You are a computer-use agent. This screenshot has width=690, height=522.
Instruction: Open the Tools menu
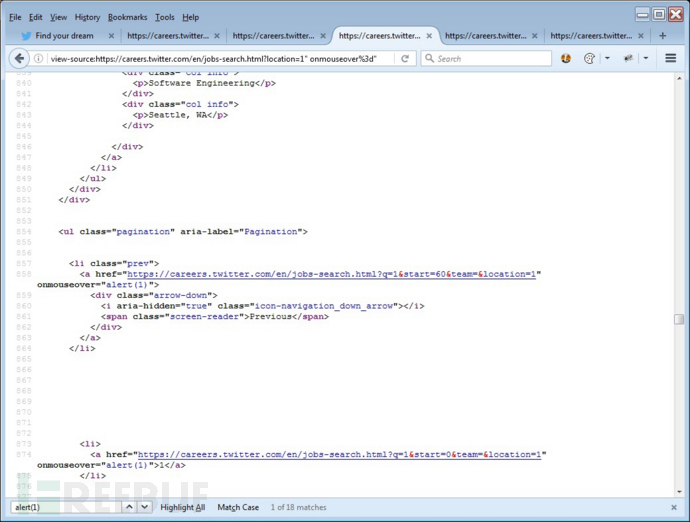pos(165,17)
